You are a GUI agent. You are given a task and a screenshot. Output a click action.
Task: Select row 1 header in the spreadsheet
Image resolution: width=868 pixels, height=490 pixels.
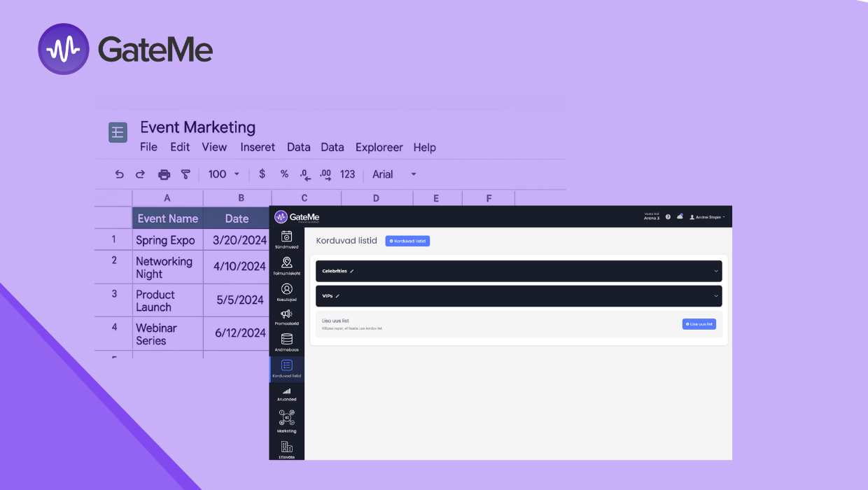pos(113,239)
